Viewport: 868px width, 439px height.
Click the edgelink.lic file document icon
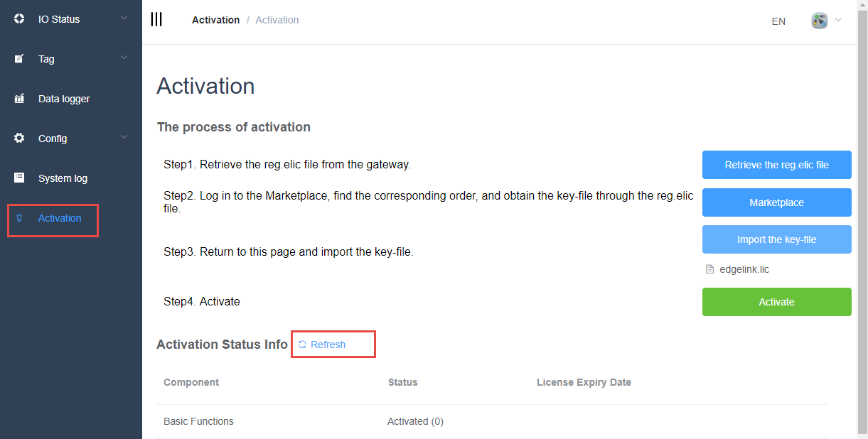709,270
